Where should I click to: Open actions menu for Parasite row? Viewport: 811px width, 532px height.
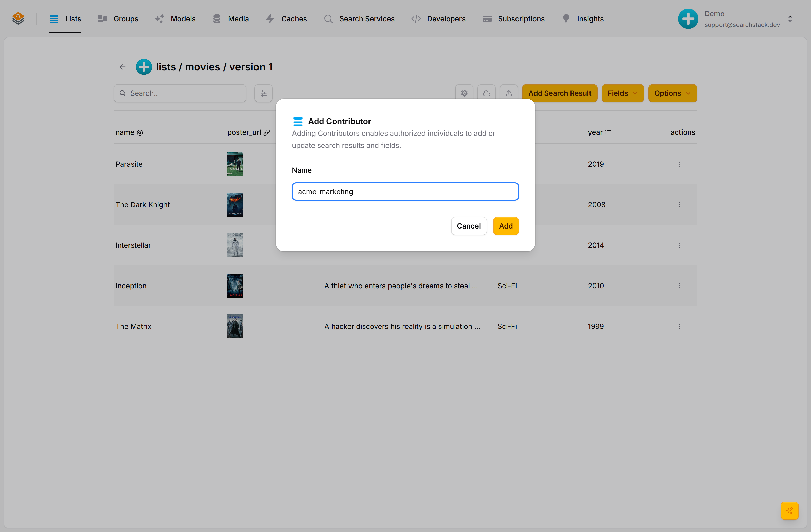pos(679,164)
